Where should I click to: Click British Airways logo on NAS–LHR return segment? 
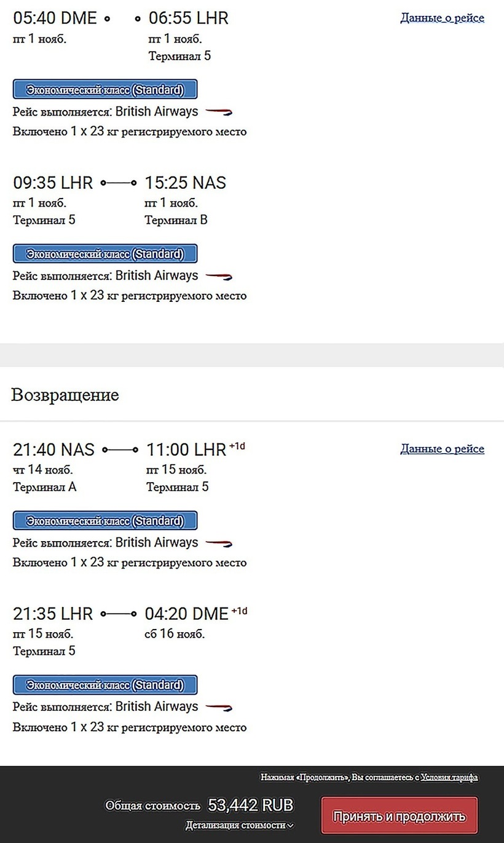218,544
